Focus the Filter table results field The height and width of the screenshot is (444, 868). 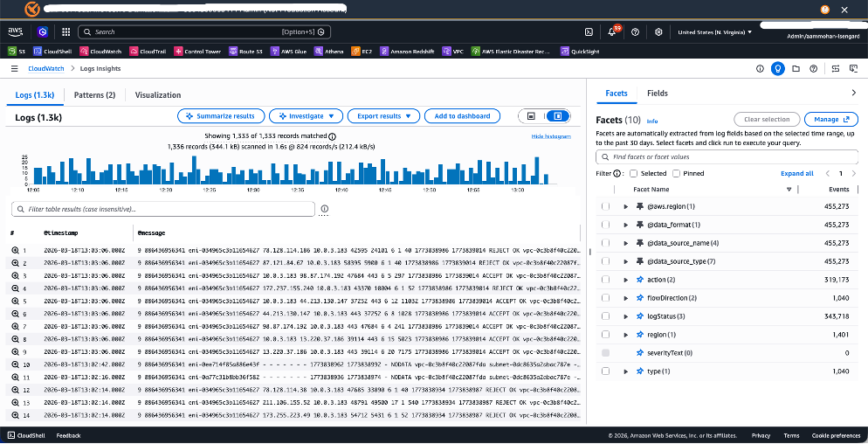click(x=163, y=209)
